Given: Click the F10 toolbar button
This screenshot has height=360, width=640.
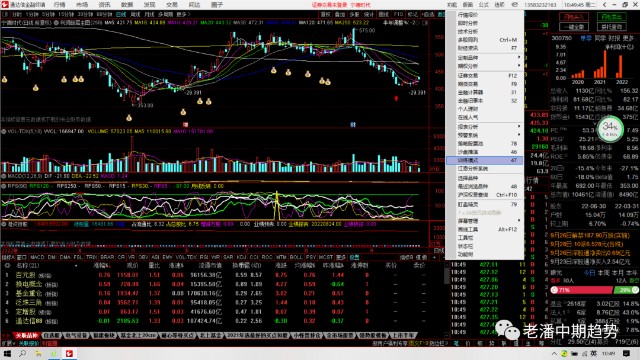Looking at the screenshot, I should [398, 14].
